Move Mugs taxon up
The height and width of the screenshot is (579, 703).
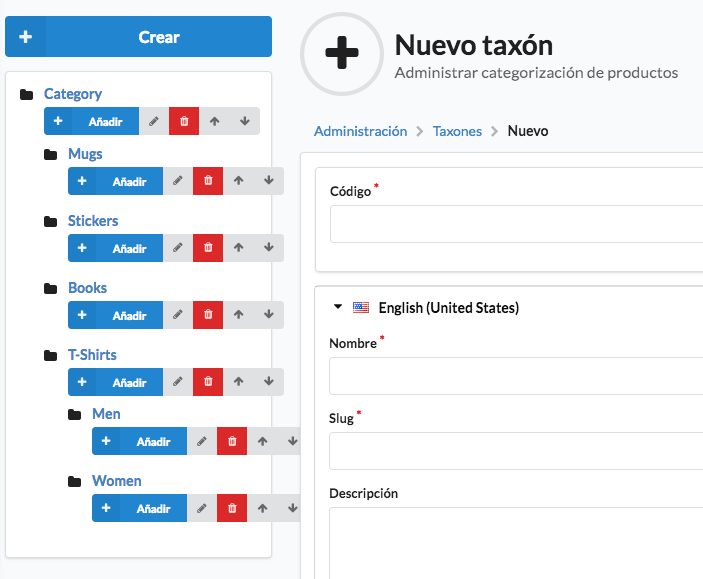pyautogui.click(x=239, y=181)
